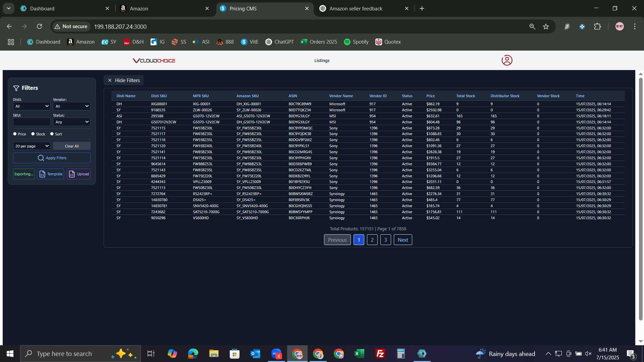
Task: Open the tab search chevron
Action: pos(9,8)
